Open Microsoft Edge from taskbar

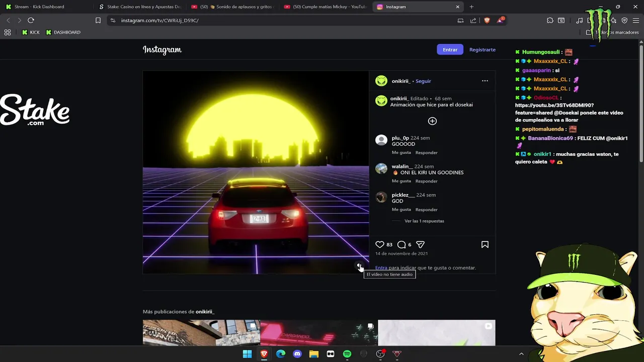pos(281,354)
